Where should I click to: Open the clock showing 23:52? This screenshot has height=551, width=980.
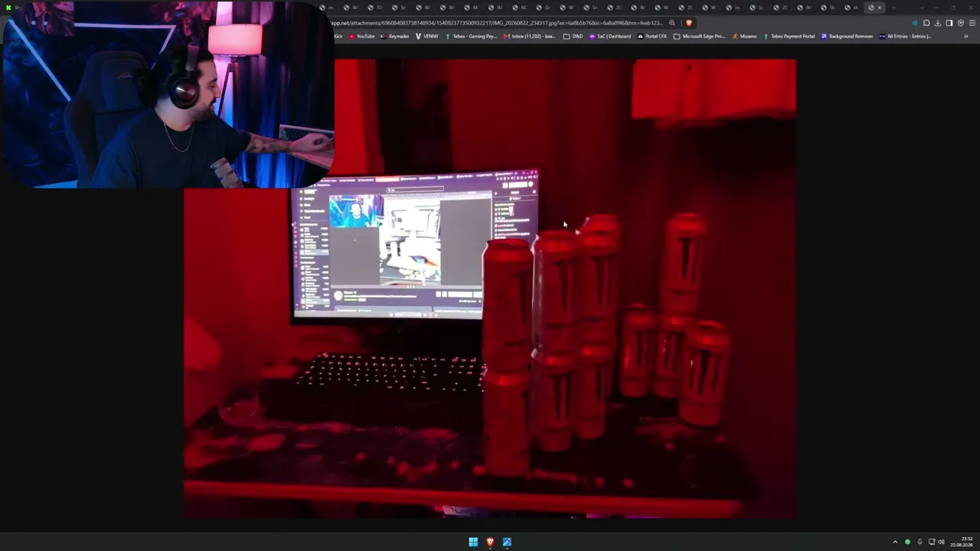[962, 542]
